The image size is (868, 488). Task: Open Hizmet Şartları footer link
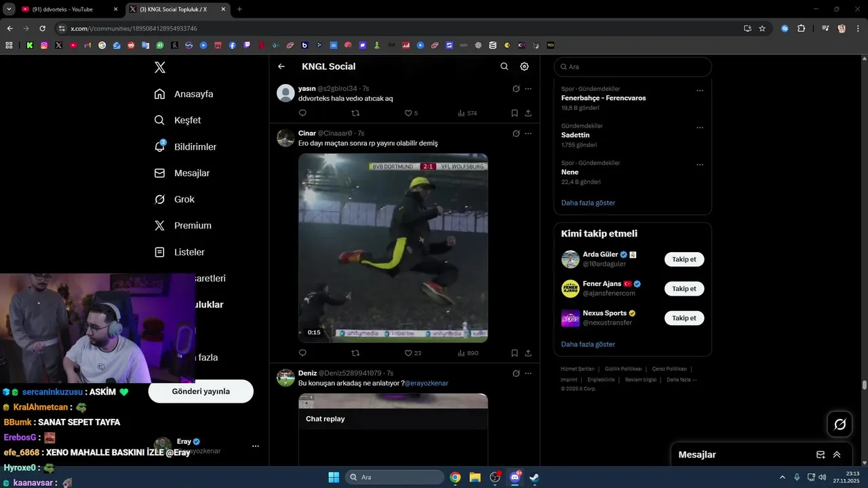click(577, 369)
